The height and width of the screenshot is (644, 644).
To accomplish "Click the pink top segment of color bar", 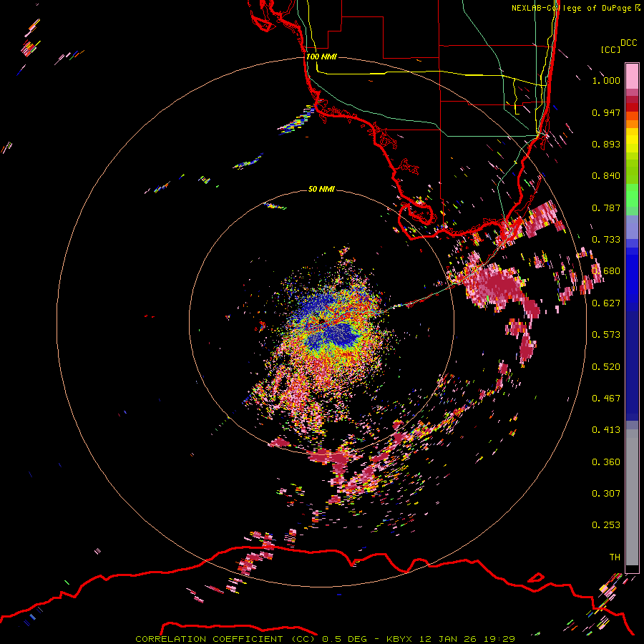I will pos(632,76).
